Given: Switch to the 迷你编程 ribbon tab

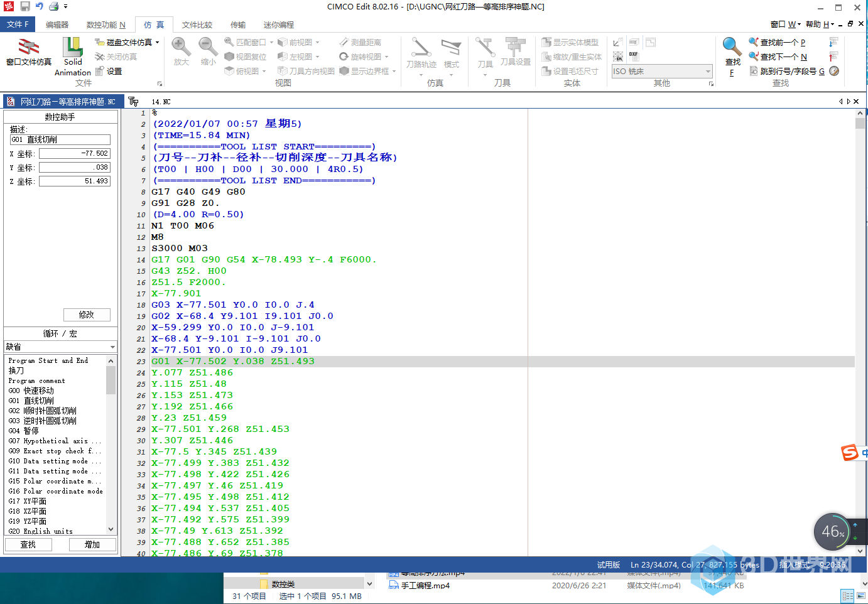Looking at the screenshot, I should point(279,24).
